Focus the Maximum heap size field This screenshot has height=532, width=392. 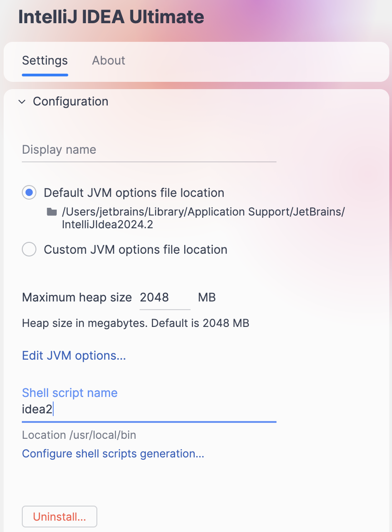pyautogui.click(x=164, y=297)
